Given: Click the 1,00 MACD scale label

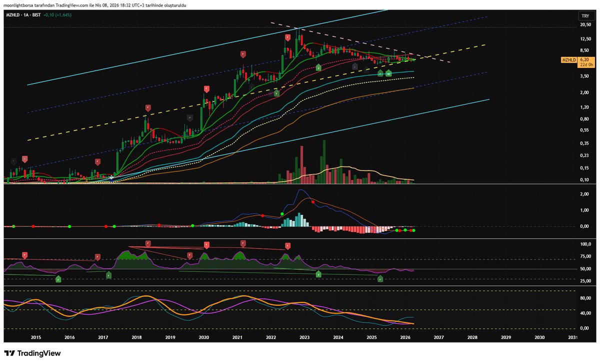Looking at the screenshot, I should point(585,210).
